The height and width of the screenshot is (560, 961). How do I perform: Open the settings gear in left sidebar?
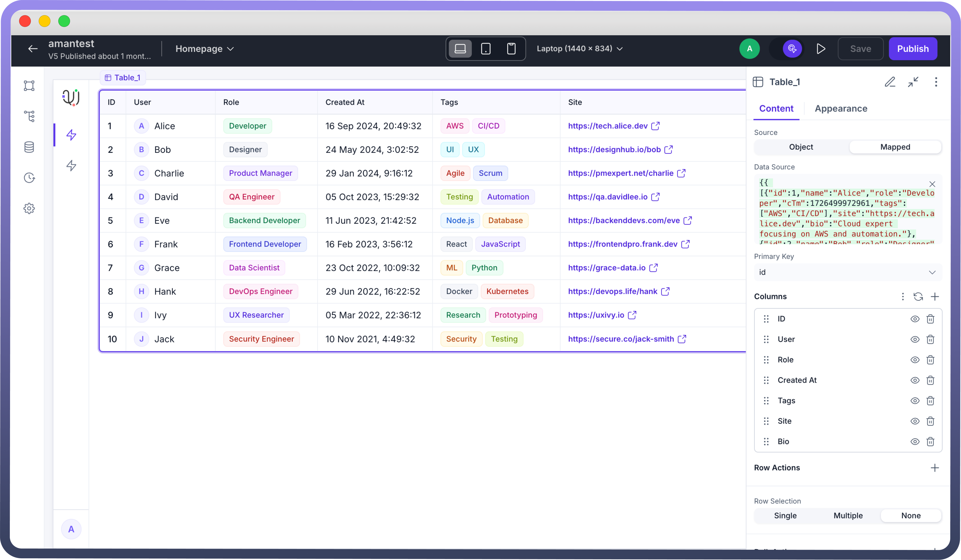click(29, 209)
